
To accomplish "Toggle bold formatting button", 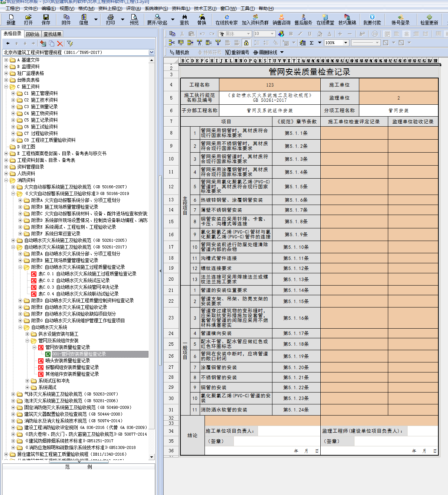I will click(291, 33).
